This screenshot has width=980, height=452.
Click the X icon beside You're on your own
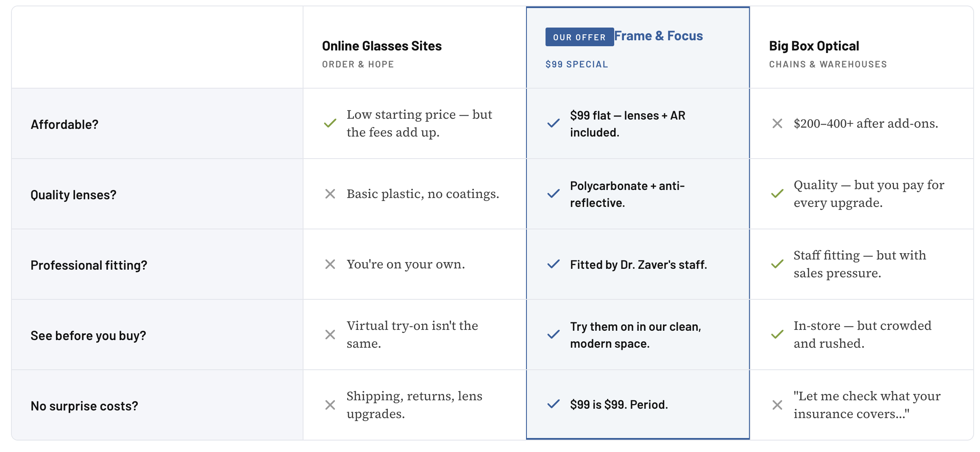[x=330, y=264]
